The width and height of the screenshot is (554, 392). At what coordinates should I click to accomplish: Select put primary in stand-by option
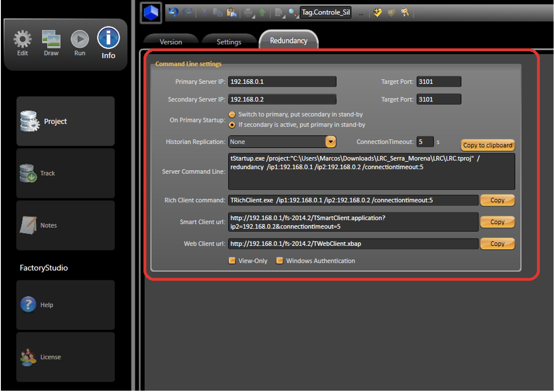(232, 125)
